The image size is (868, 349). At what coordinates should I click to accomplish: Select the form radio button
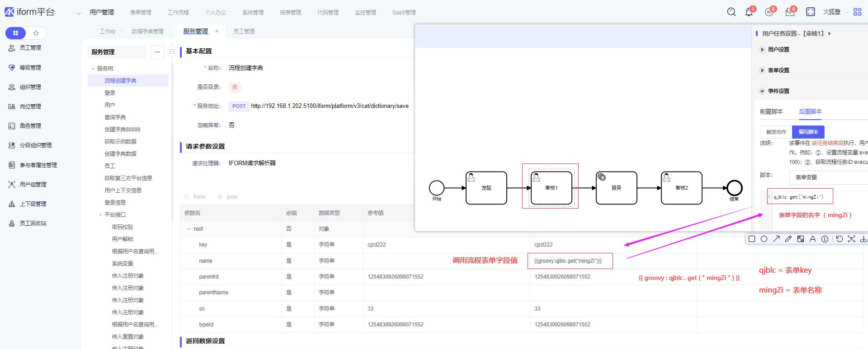[x=187, y=197]
